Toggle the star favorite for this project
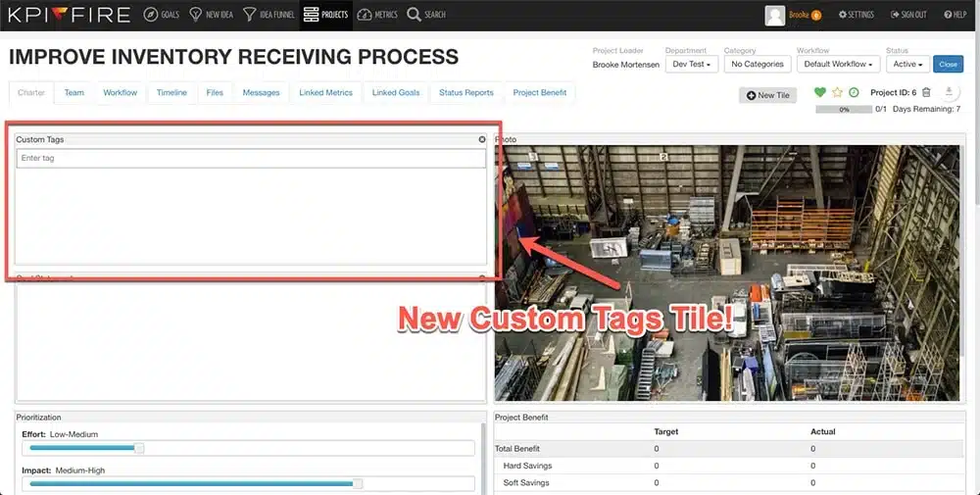 [x=837, y=93]
